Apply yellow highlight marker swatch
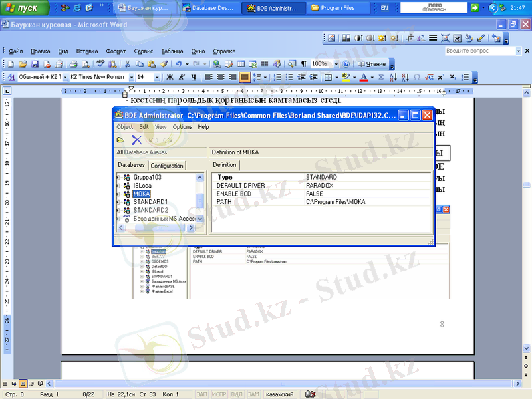This screenshot has width=532, height=399. click(345, 77)
